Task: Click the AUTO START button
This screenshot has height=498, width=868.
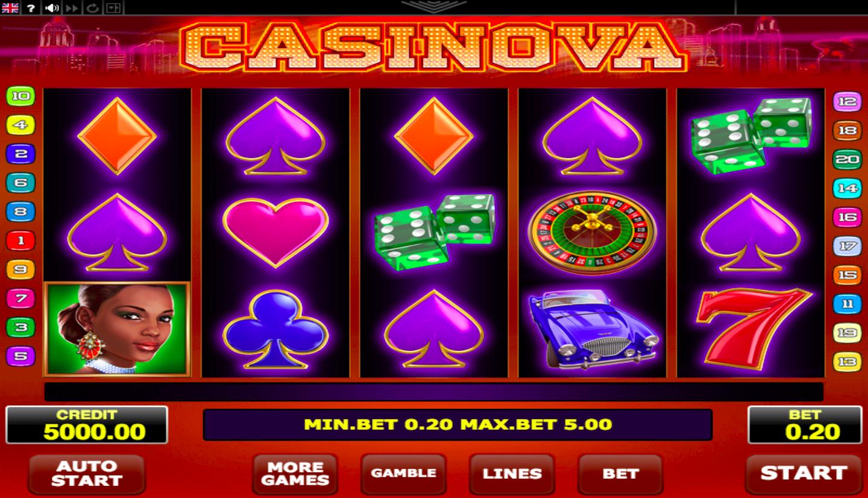Action: click(x=87, y=474)
